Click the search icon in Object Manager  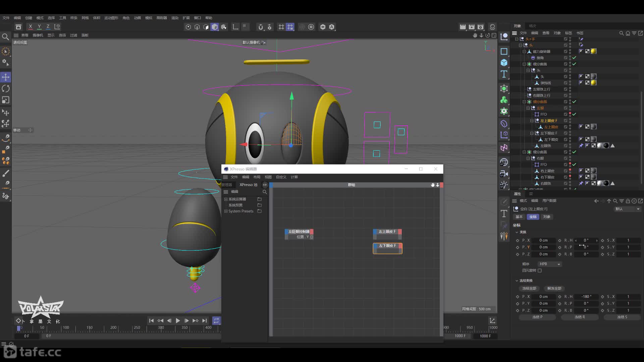click(621, 33)
